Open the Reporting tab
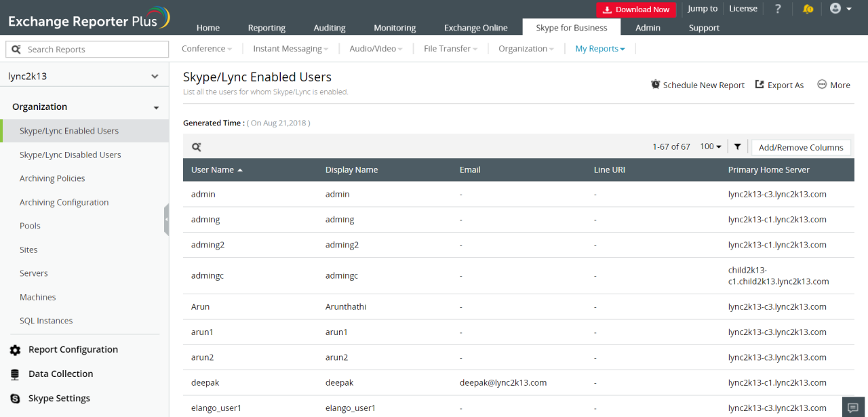Screen dimensions: 868x417 point(267,28)
